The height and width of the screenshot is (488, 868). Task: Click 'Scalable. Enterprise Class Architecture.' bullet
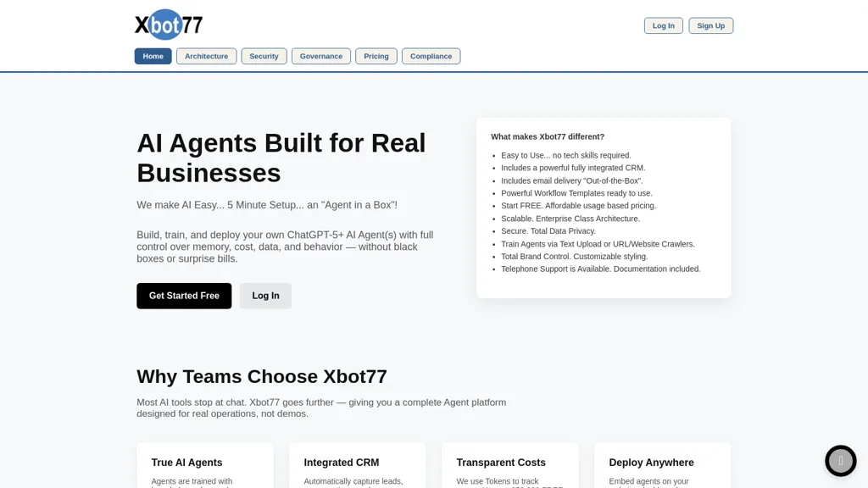coord(570,219)
